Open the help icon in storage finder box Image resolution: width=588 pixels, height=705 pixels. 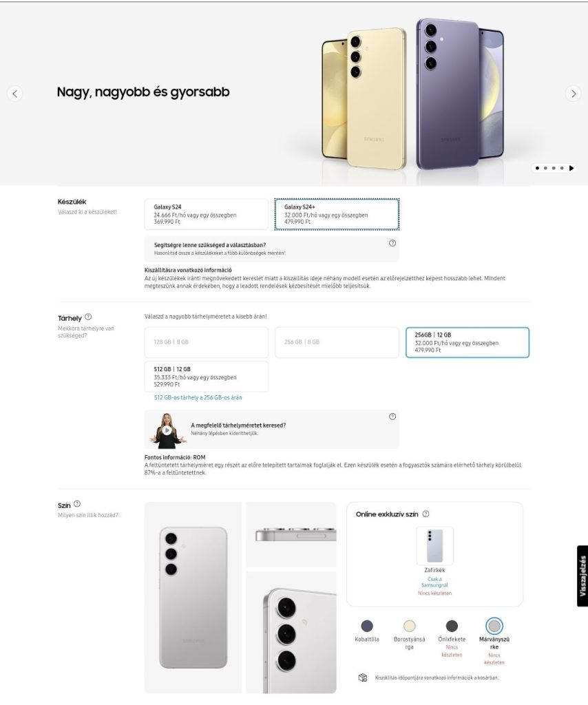click(x=392, y=417)
